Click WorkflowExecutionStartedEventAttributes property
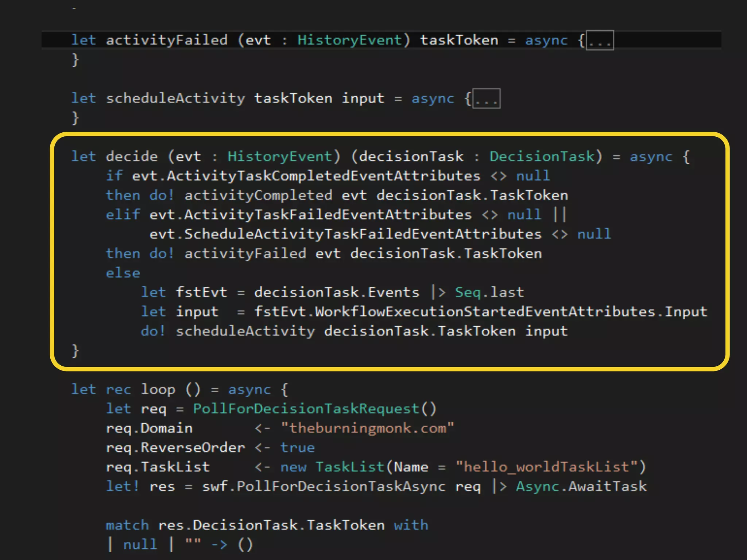 point(485,312)
